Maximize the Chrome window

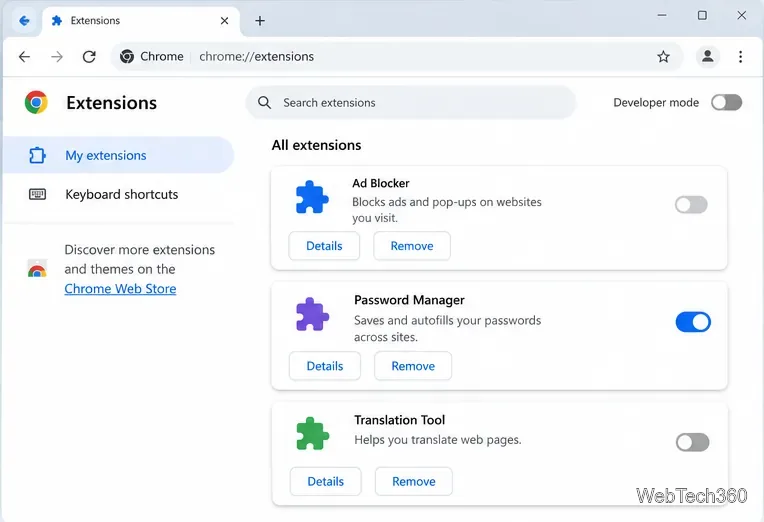(x=702, y=15)
